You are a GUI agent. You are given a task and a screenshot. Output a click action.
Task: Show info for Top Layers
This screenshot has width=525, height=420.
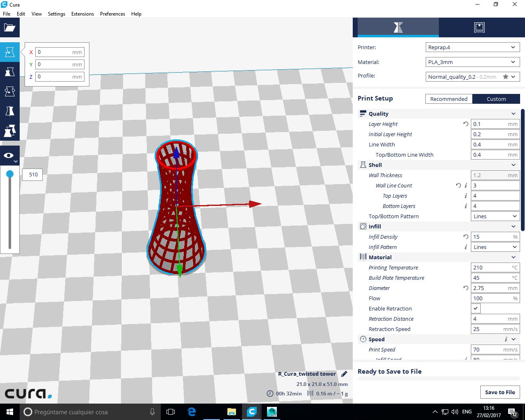[466, 196]
